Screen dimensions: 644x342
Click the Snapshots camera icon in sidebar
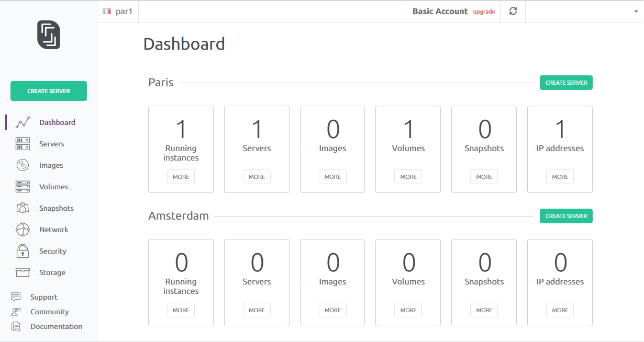(x=23, y=208)
